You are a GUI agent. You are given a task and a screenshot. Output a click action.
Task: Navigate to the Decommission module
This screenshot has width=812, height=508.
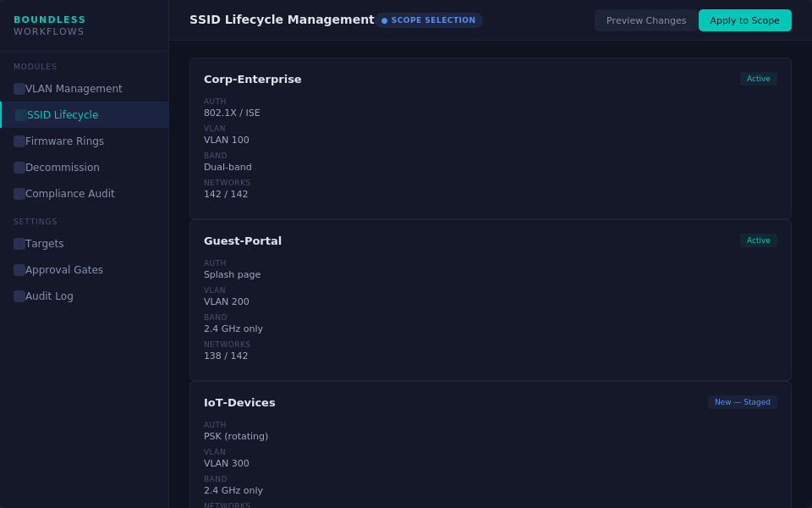coord(63,168)
